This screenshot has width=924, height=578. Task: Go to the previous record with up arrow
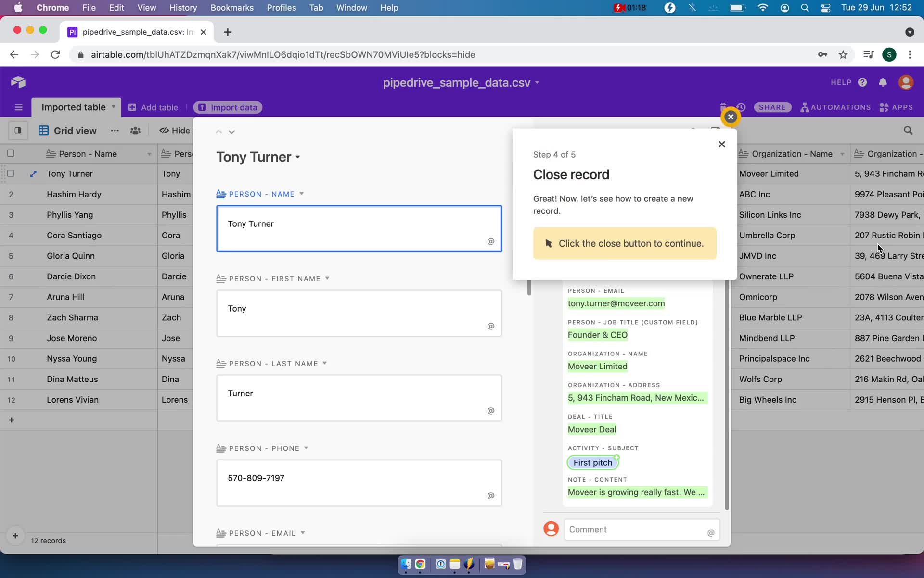[x=218, y=132]
